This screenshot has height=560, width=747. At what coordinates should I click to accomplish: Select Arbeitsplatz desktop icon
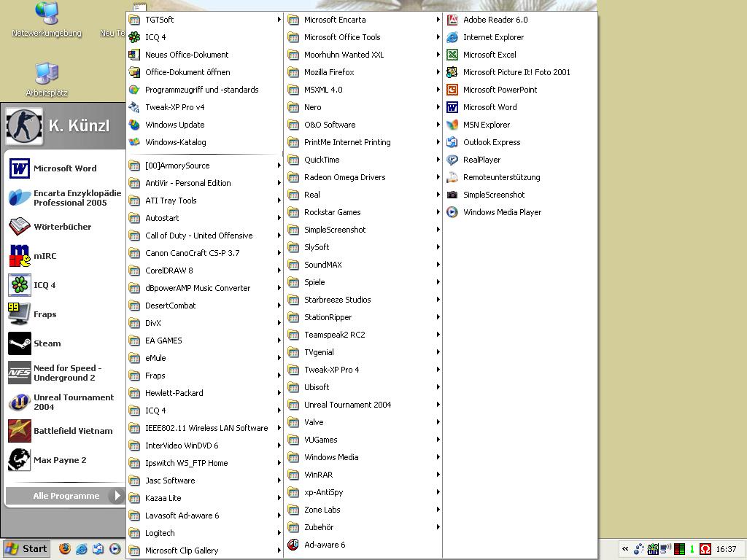47,79
